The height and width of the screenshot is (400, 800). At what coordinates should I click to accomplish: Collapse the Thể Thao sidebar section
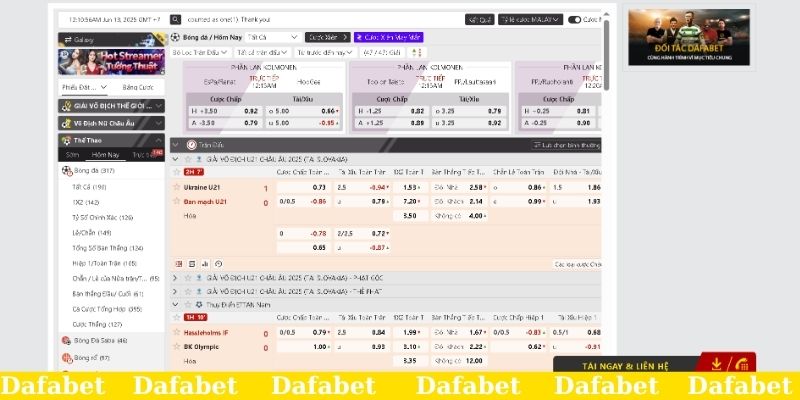[159, 140]
